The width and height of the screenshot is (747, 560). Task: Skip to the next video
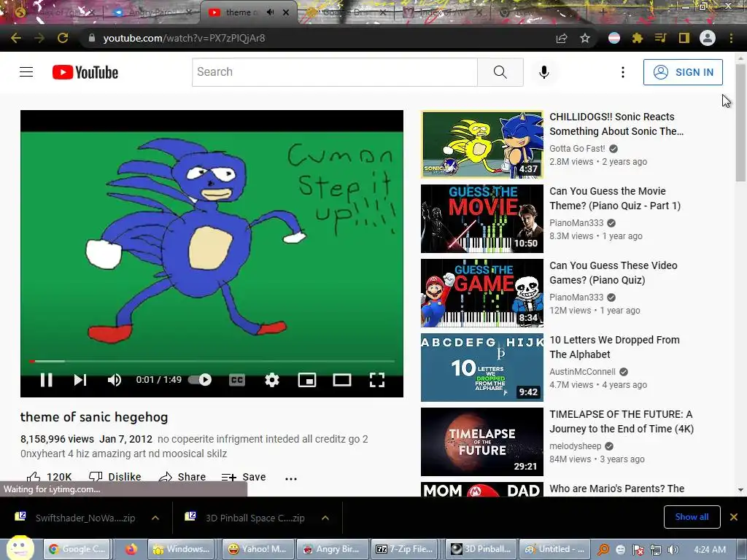point(80,379)
